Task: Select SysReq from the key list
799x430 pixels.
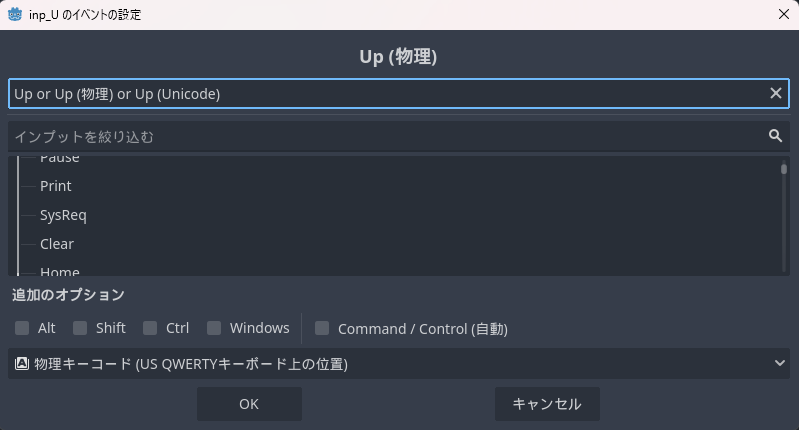Action: pos(63,215)
